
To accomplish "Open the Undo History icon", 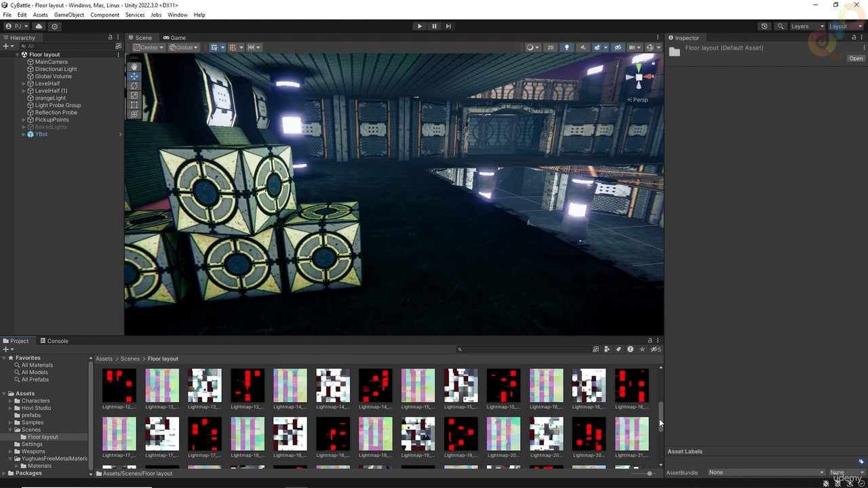I will (x=764, y=26).
